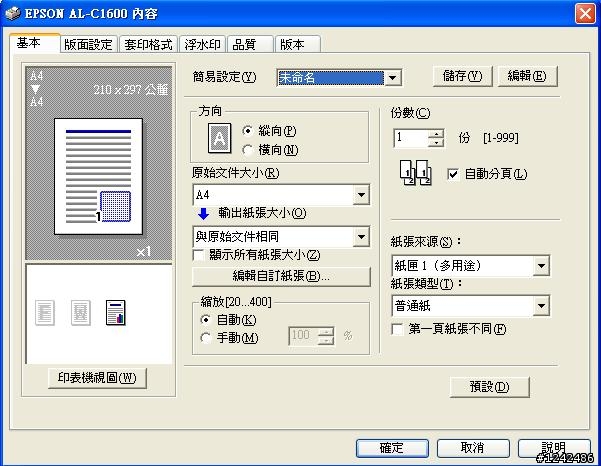Switch to the 版本 tab
Viewport: 601px width, 466px height.
click(x=298, y=44)
